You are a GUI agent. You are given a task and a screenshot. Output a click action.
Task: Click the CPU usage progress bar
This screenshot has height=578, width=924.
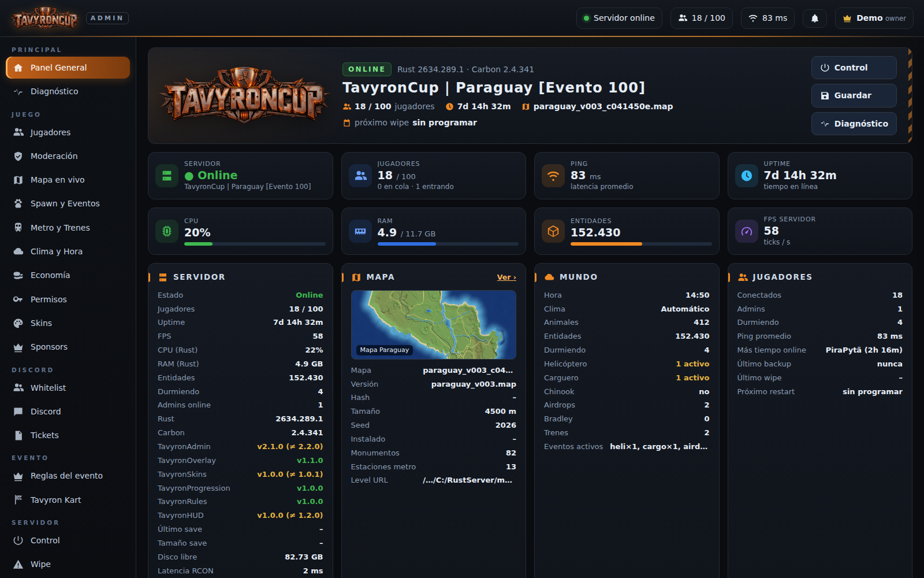(x=255, y=244)
